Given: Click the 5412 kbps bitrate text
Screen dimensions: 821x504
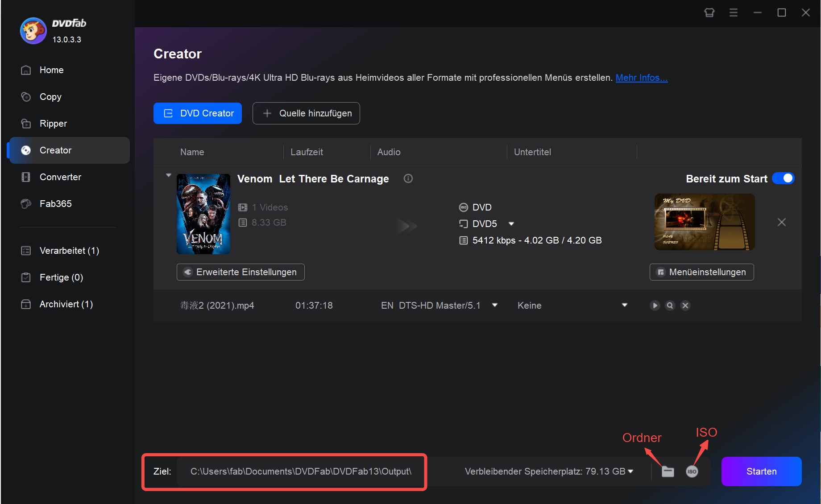Looking at the screenshot, I should 537,240.
